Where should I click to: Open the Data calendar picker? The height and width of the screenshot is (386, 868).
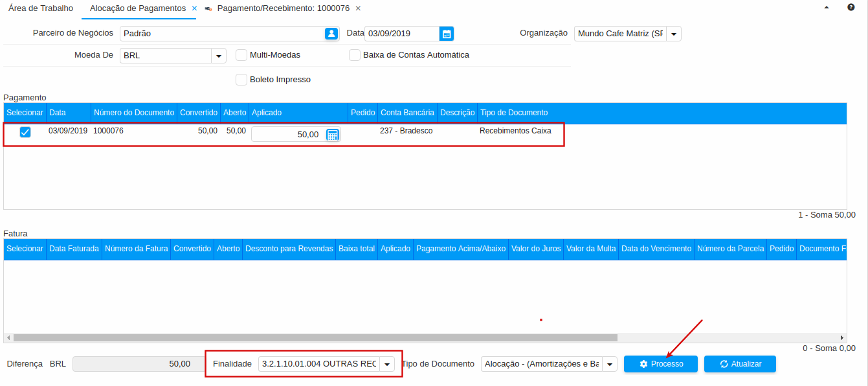[446, 34]
